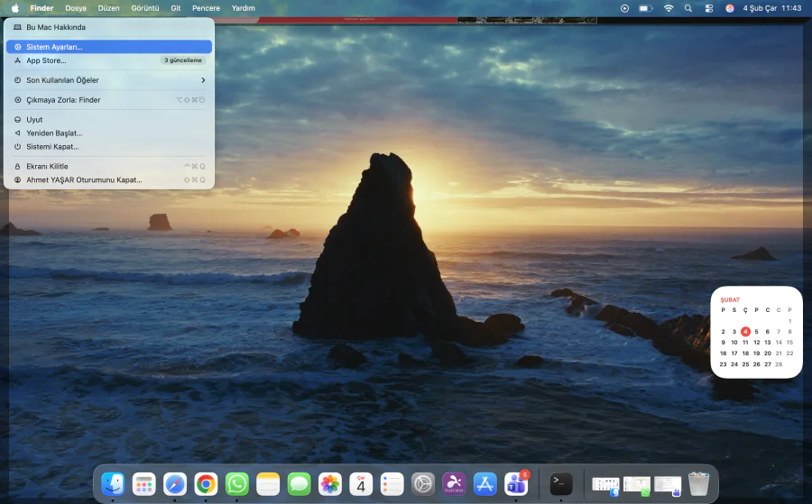Image resolution: width=812 pixels, height=504 pixels.
Task: Expand Son Kullanılan Öğeler submenu
Action: (109, 80)
